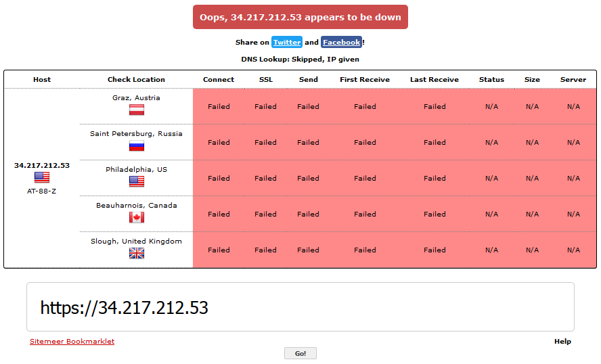This screenshot has height=364, width=601.
Task: Click the Graz, Austria location text
Action: coord(136,97)
